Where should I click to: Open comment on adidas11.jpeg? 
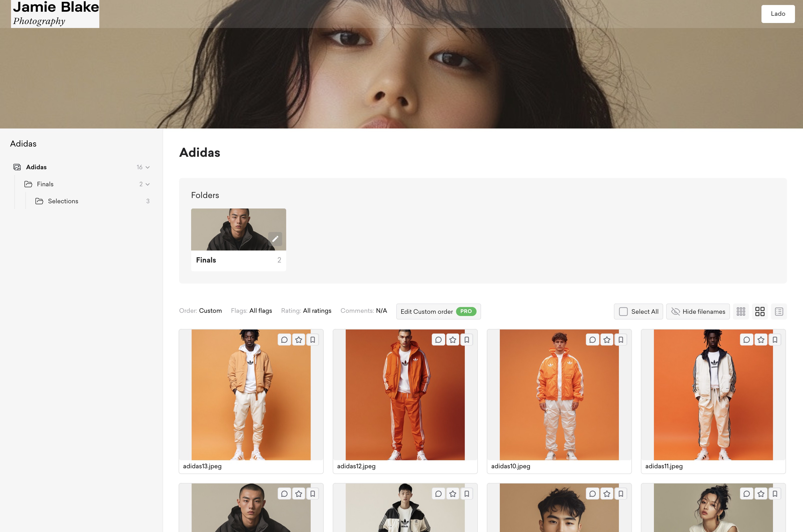coord(747,339)
